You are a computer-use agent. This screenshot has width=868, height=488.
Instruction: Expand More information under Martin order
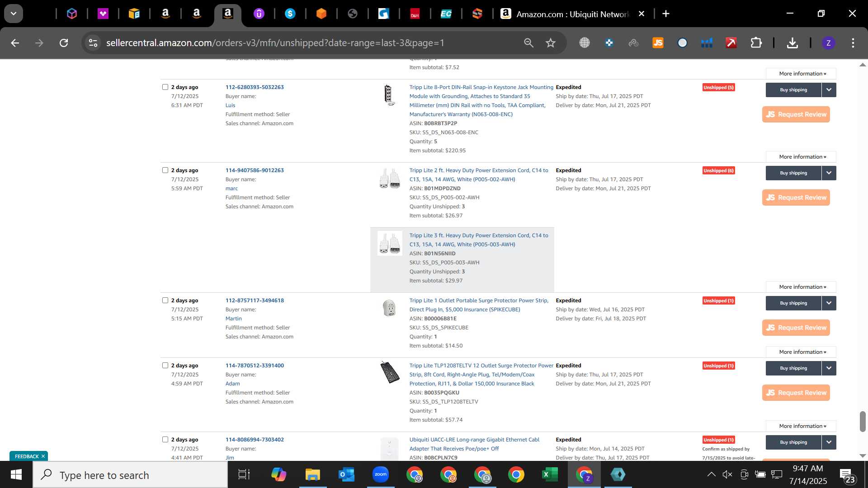coord(801,352)
